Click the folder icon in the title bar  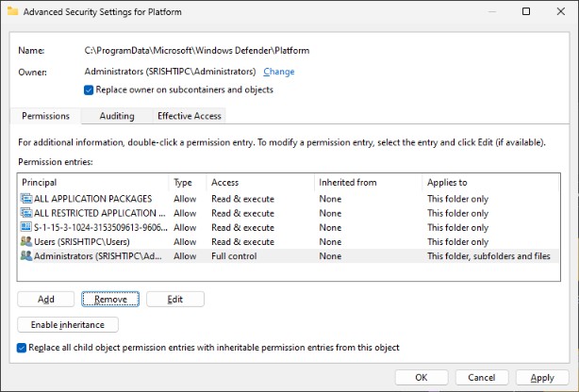point(11,11)
